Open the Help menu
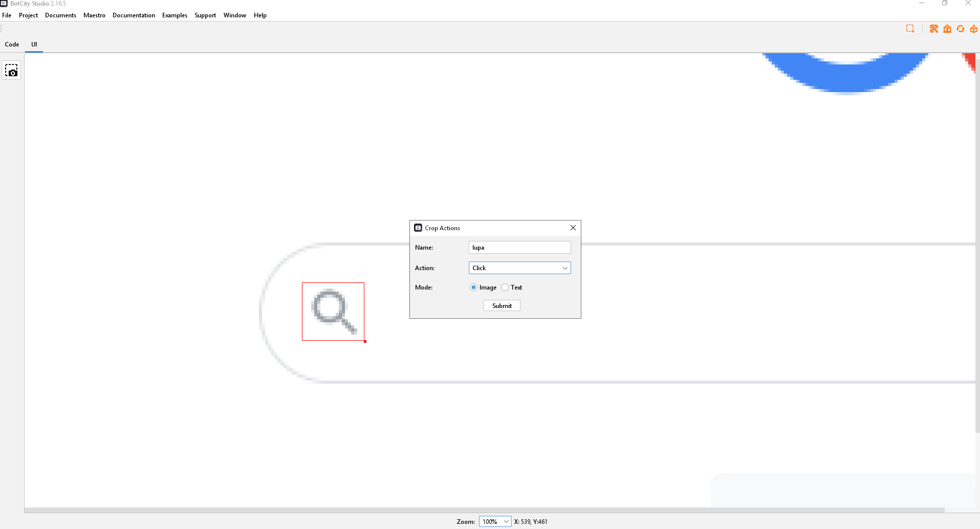Screen dimensions: 980x529 [260, 15]
